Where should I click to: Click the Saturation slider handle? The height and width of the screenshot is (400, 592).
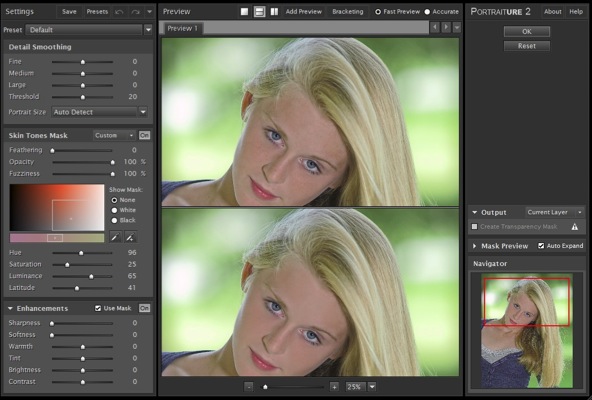67,265
